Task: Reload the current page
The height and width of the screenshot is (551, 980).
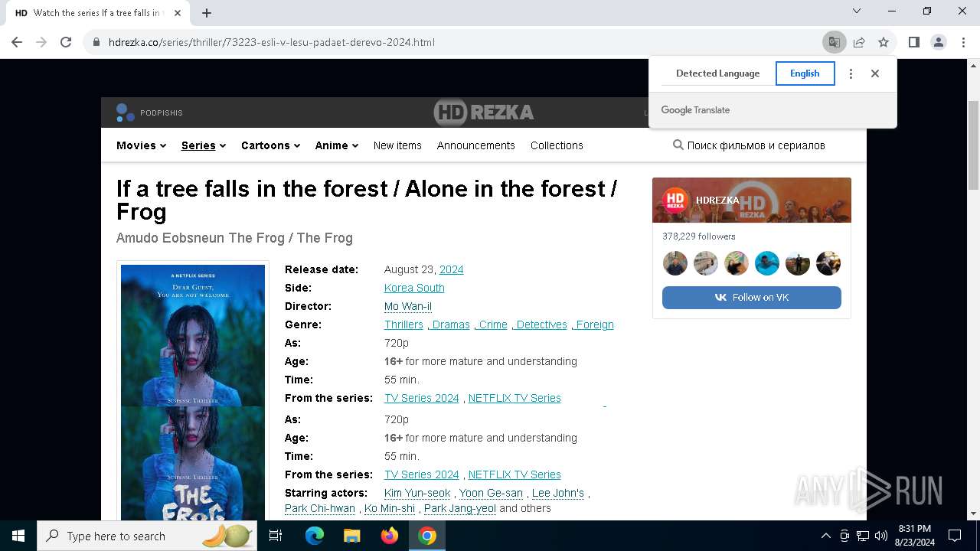Action: (x=66, y=42)
